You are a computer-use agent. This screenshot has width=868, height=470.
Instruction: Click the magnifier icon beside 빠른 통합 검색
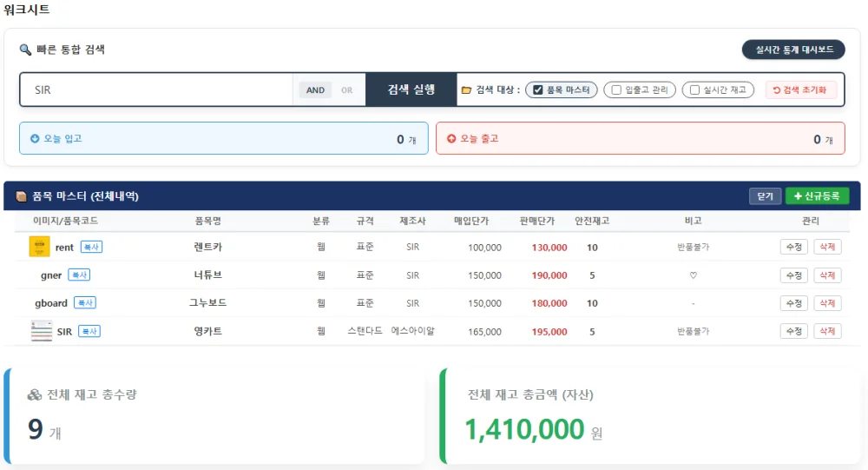(25, 50)
